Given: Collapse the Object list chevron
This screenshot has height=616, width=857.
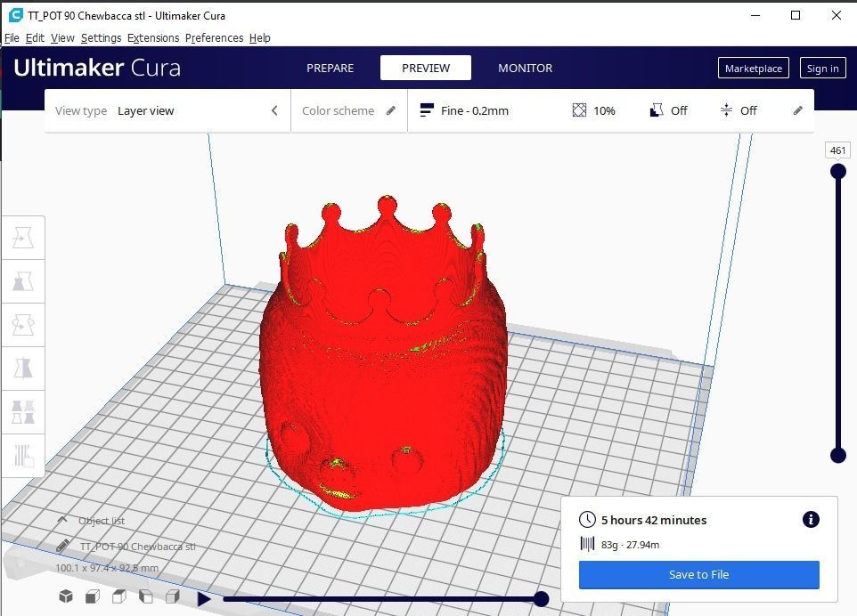Looking at the screenshot, I should click(x=62, y=520).
